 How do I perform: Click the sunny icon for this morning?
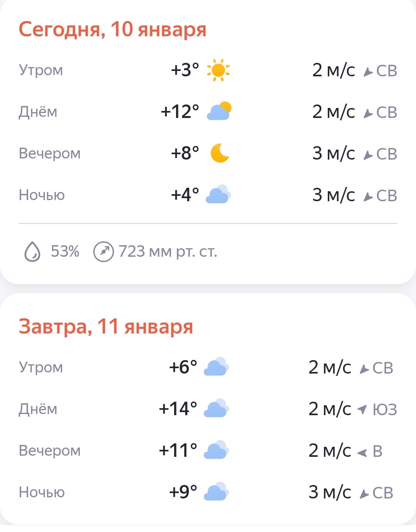pyautogui.click(x=218, y=70)
